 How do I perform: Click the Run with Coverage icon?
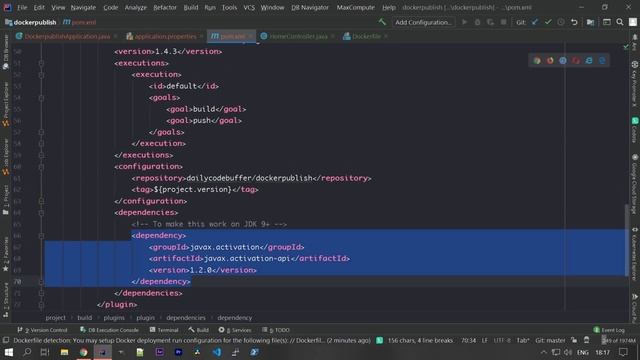[x=490, y=22]
